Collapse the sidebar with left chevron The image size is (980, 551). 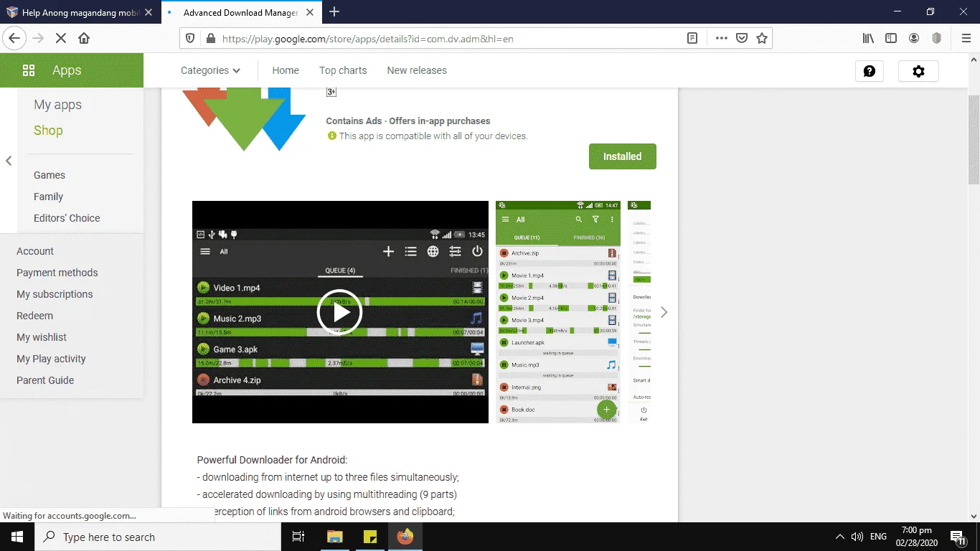pyautogui.click(x=9, y=161)
